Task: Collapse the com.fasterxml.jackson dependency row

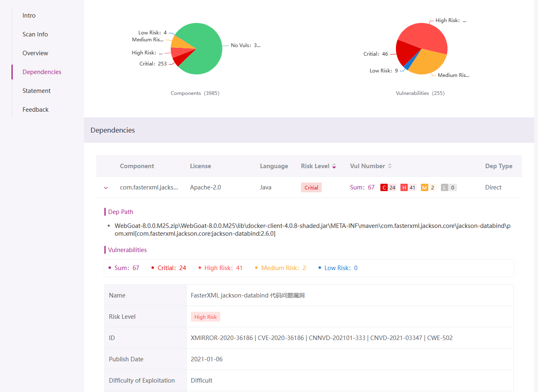Action: [x=106, y=187]
